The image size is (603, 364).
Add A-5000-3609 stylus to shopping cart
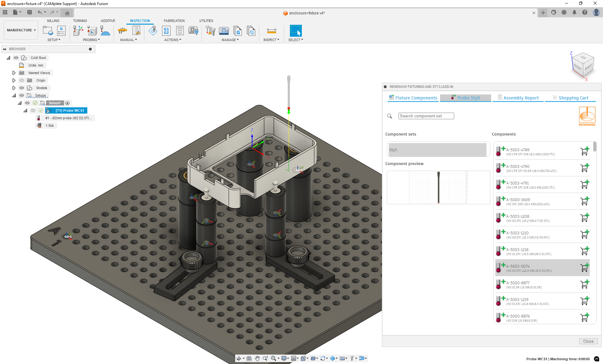[584, 201]
